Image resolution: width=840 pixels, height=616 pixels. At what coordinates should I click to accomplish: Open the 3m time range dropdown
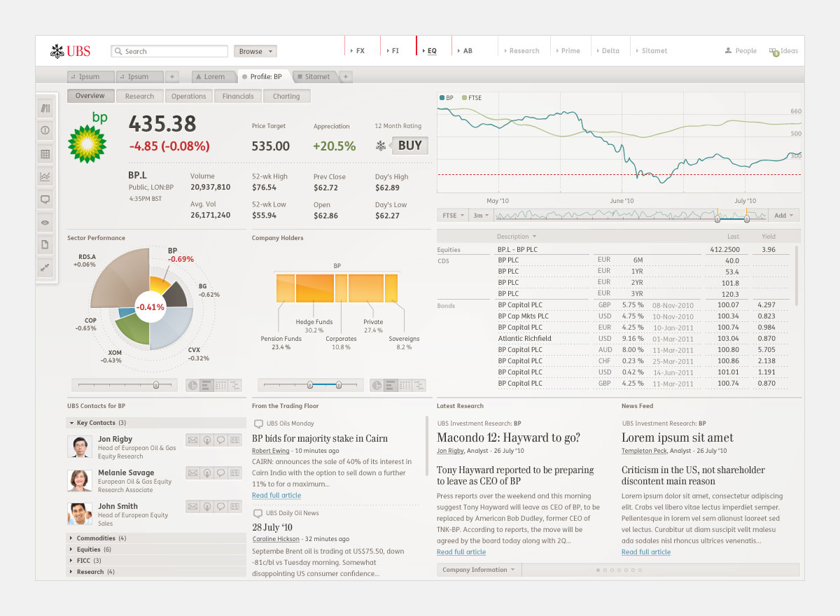coord(480,216)
